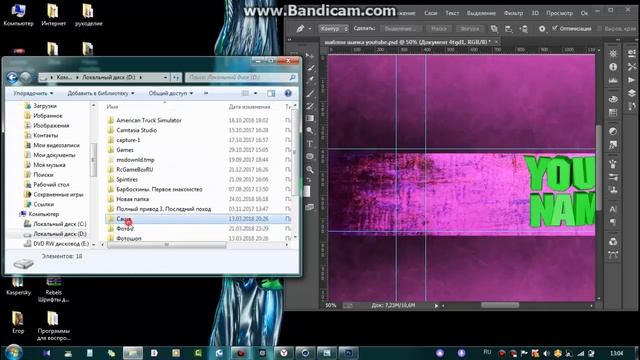Open Kaspersky desktop shortcut

18,286
